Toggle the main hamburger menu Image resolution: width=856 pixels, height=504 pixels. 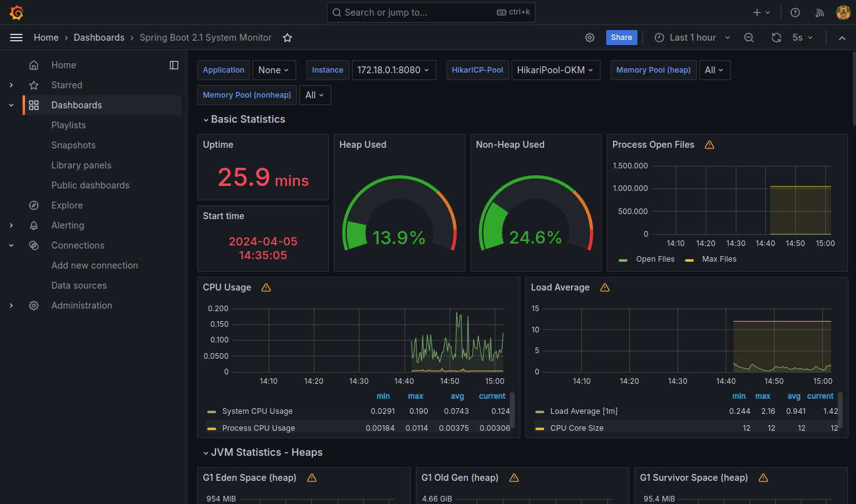pyautogui.click(x=16, y=38)
